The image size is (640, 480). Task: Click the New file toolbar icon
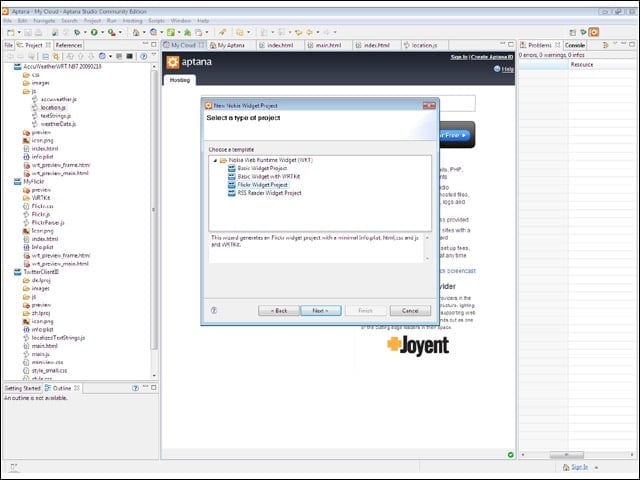click(11, 32)
